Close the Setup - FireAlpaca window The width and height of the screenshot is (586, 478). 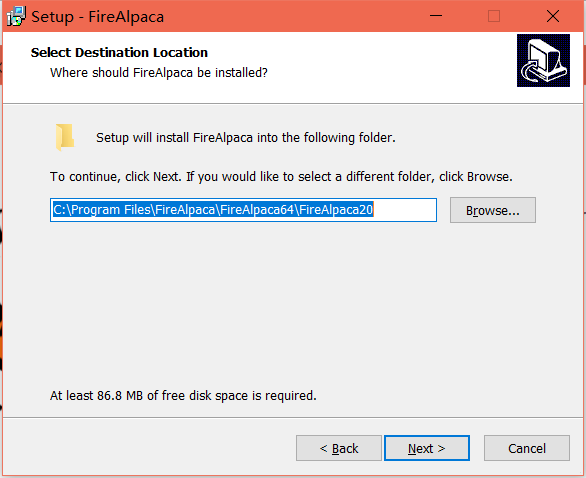point(553,16)
